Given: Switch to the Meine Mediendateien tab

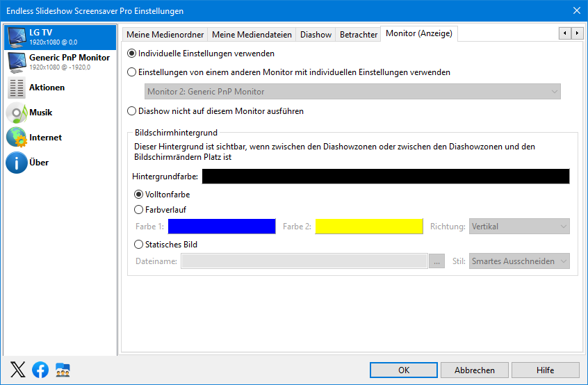Looking at the screenshot, I should (x=252, y=35).
